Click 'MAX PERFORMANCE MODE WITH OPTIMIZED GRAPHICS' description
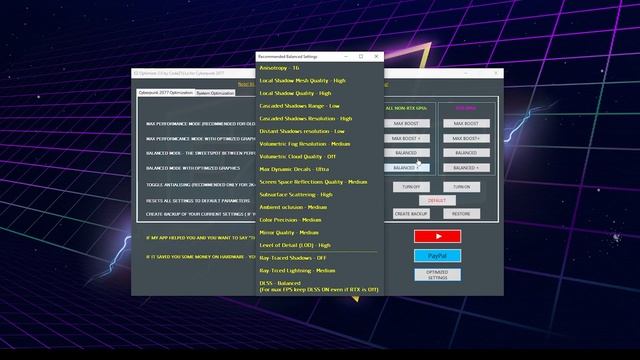Image resolution: width=640 pixels, height=360 pixels. point(200,139)
